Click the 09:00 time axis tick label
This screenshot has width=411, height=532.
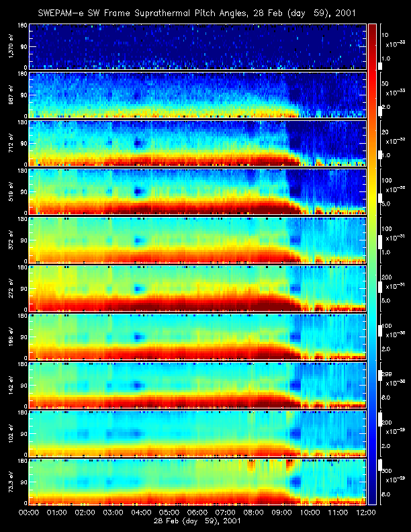[281, 512]
